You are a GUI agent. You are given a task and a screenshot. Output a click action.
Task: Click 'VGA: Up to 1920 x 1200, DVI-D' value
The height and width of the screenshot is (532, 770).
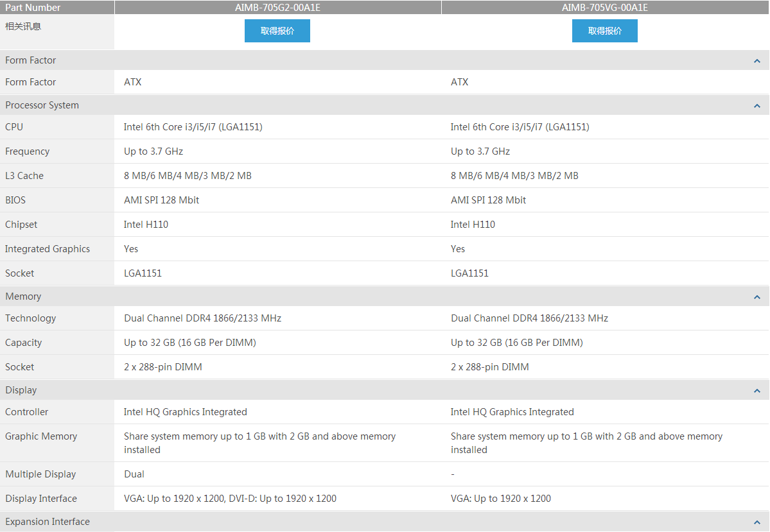point(230,499)
